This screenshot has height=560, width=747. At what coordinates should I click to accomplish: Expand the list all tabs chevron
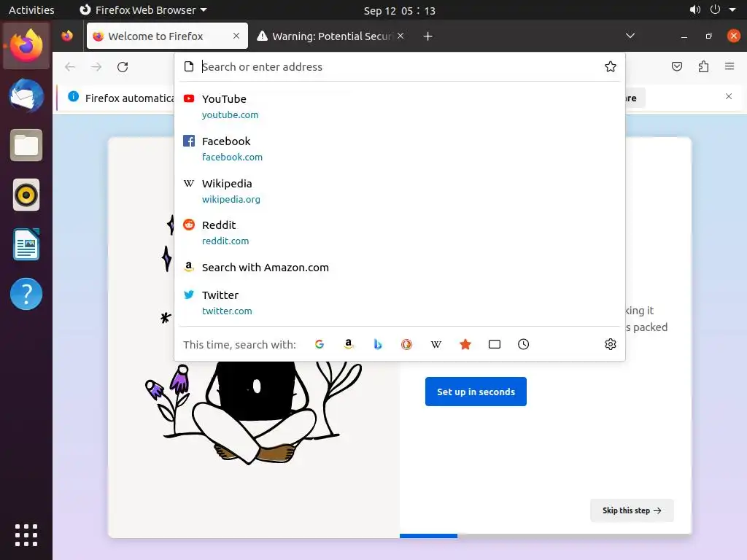(630, 36)
